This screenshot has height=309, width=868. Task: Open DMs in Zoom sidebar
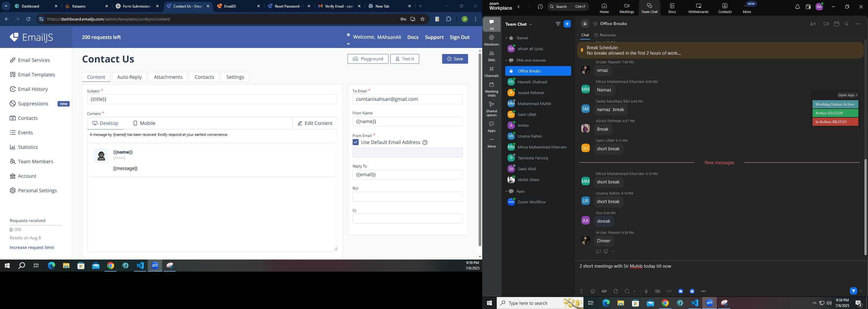coord(492,56)
